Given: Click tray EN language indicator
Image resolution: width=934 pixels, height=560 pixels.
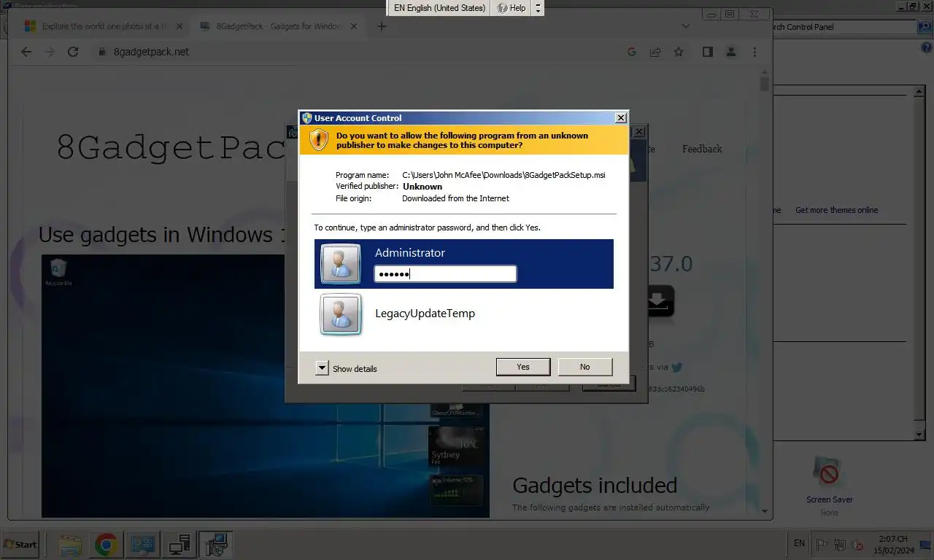Looking at the screenshot, I should click(799, 543).
